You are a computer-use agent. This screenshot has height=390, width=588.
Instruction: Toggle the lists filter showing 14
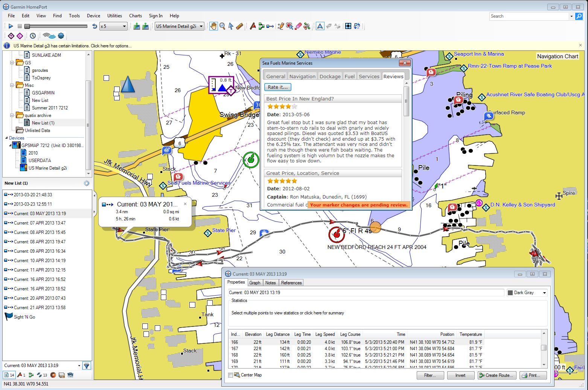click(9, 375)
